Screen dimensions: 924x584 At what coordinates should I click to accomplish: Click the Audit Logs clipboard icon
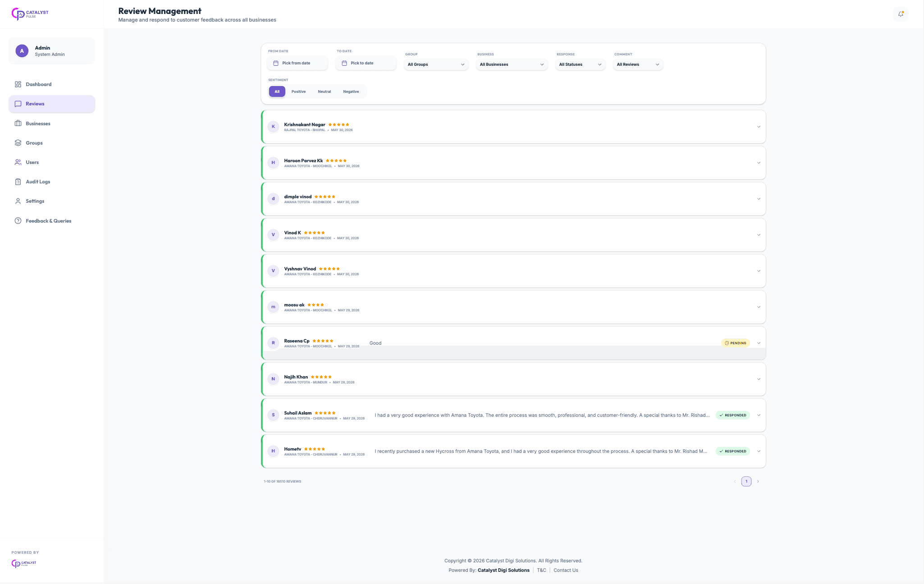18,182
